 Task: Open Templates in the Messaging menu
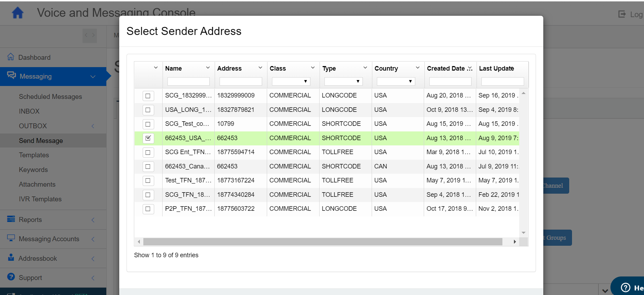point(34,155)
